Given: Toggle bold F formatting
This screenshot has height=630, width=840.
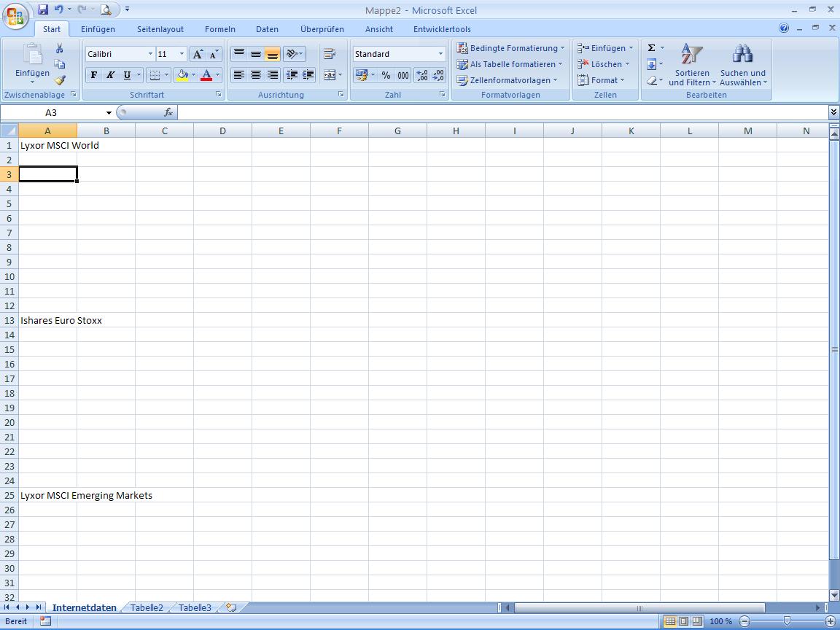Looking at the screenshot, I should (94, 75).
